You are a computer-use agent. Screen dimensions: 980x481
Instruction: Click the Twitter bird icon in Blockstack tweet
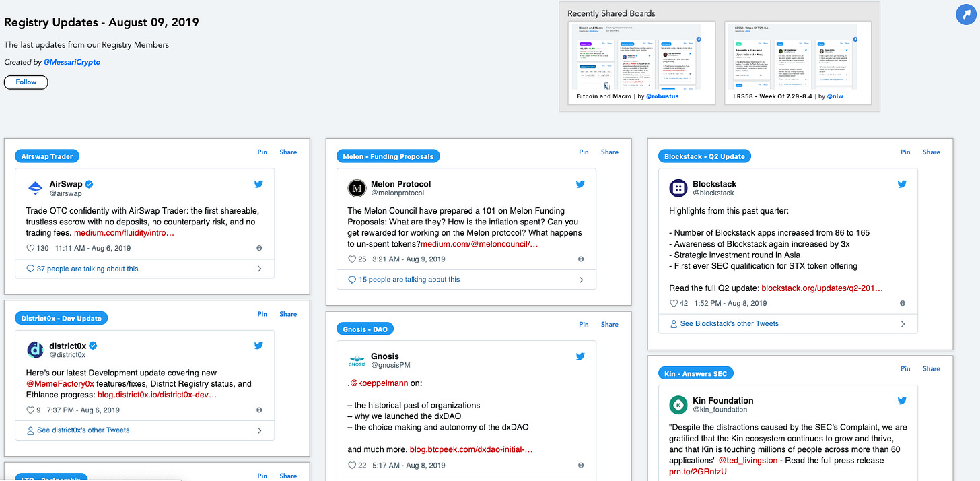[902, 184]
